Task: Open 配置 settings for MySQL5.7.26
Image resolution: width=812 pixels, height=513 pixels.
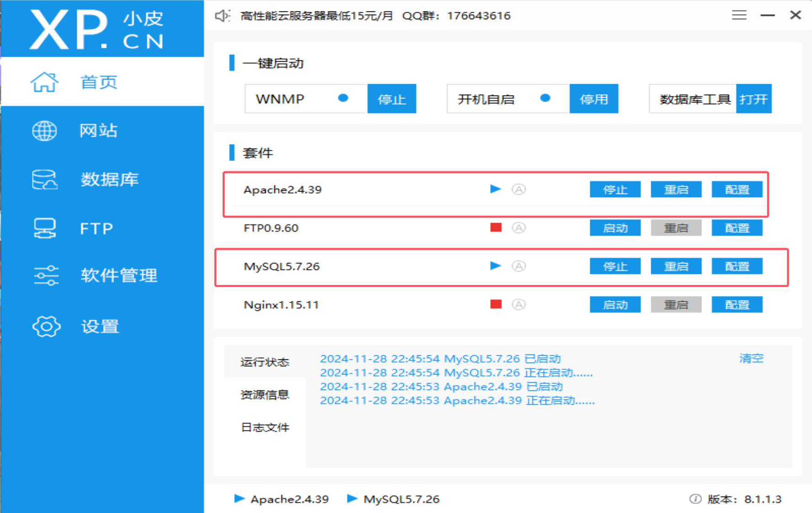Action: [x=737, y=266]
